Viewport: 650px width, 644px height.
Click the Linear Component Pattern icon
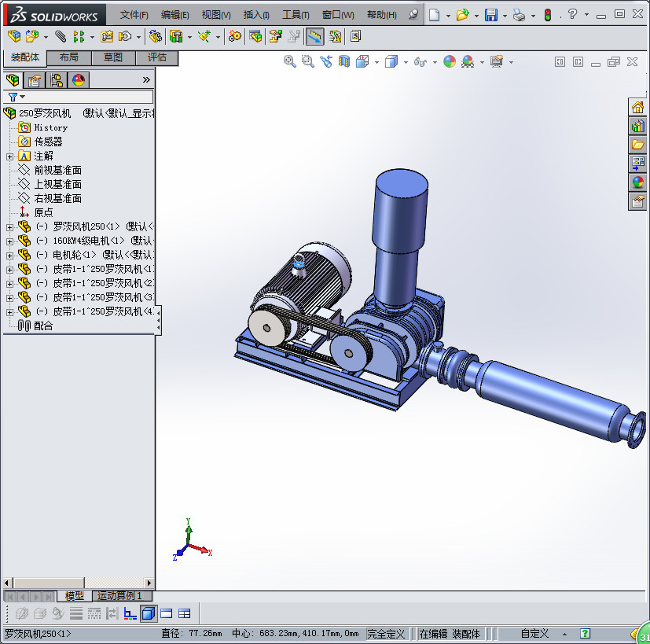[79, 37]
